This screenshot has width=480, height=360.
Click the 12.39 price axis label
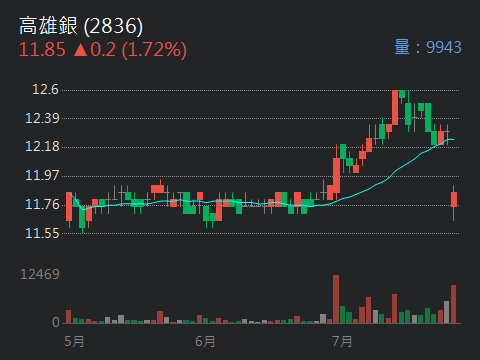[42, 118]
